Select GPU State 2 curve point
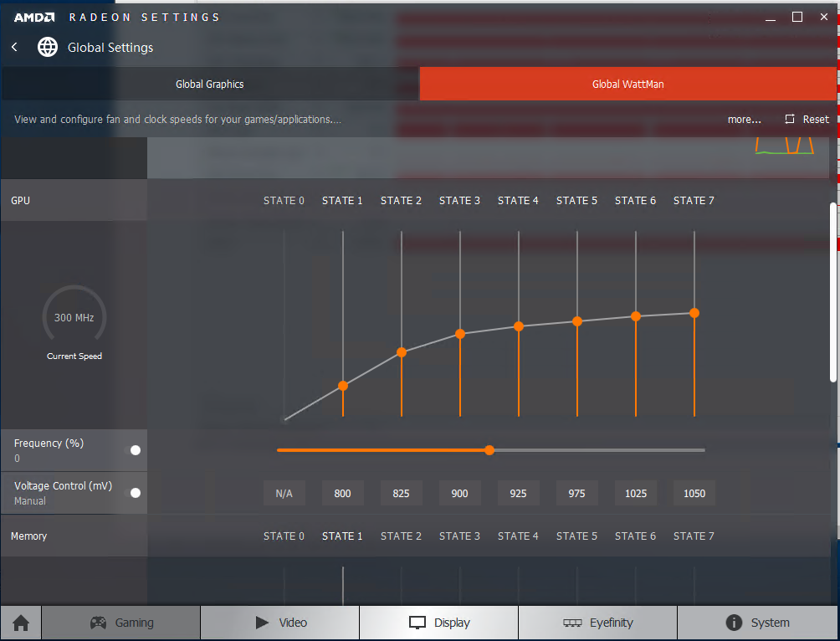The height and width of the screenshot is (641, 840). (x=402, y=352)
